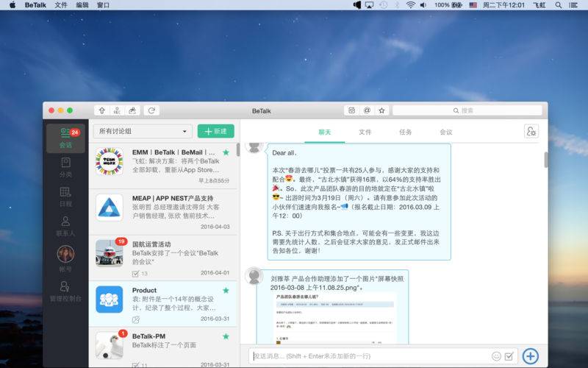Open the 窗口 menu in menu bar

click(103, 5)
